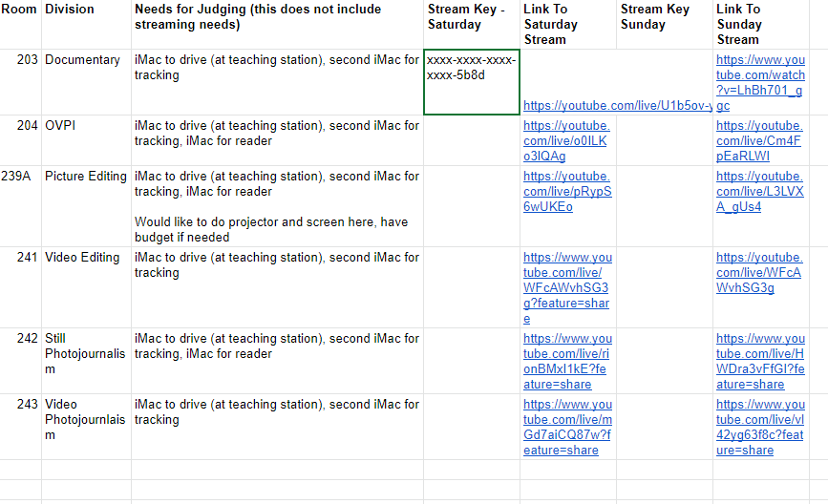This screenshot has width=828, height=504.
Task: Open Video Photojournalism Sunday stream link
Action: 760,427
